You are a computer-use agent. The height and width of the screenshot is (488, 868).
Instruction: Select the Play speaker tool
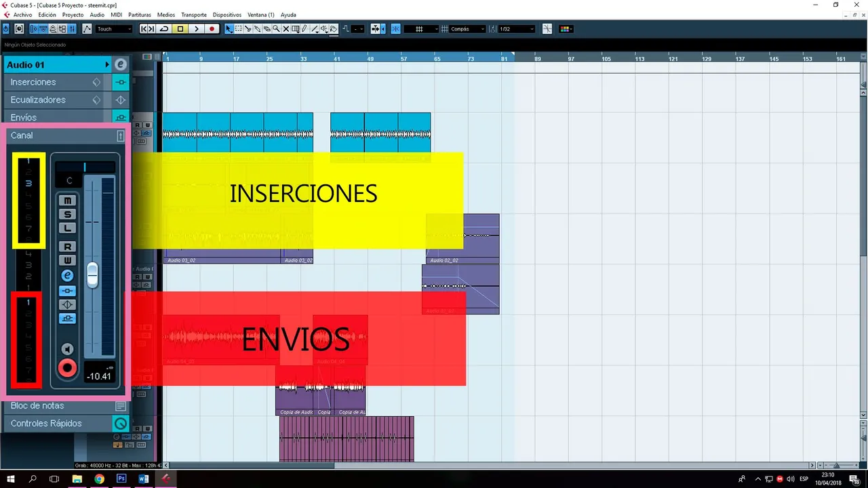point(324,28)
